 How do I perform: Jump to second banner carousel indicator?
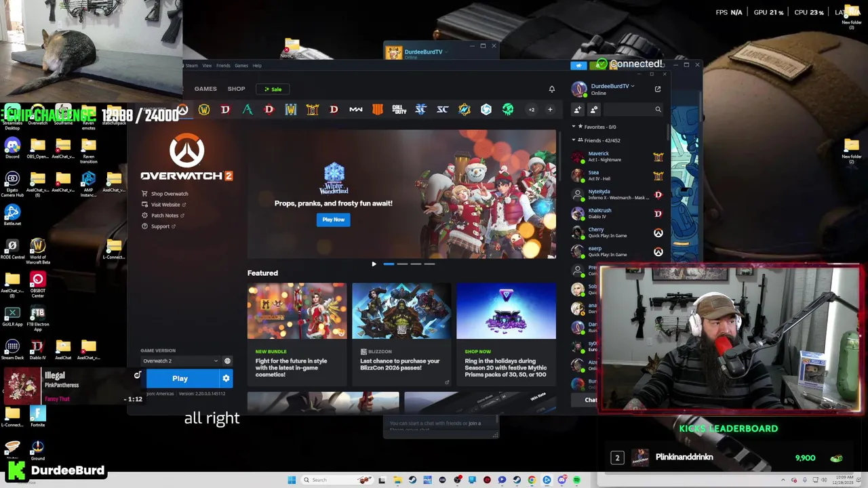[402, 264]
